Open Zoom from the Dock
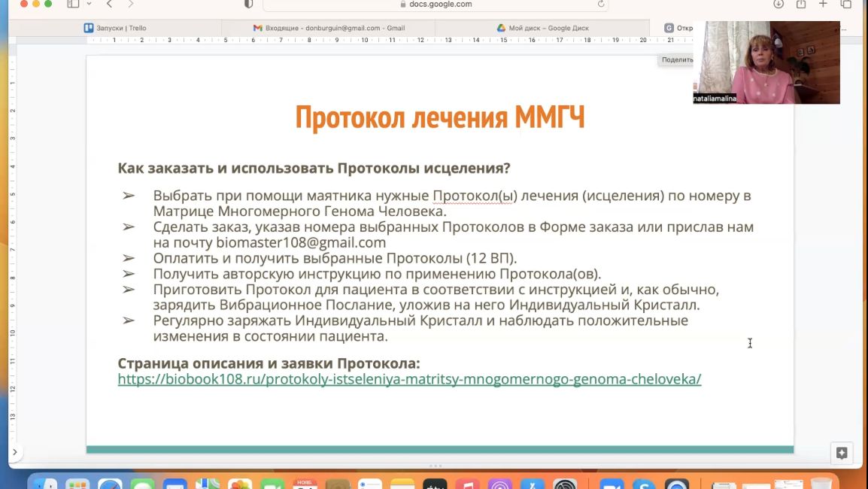The width and height of the screenshot is (868, 489). (612, 485)
